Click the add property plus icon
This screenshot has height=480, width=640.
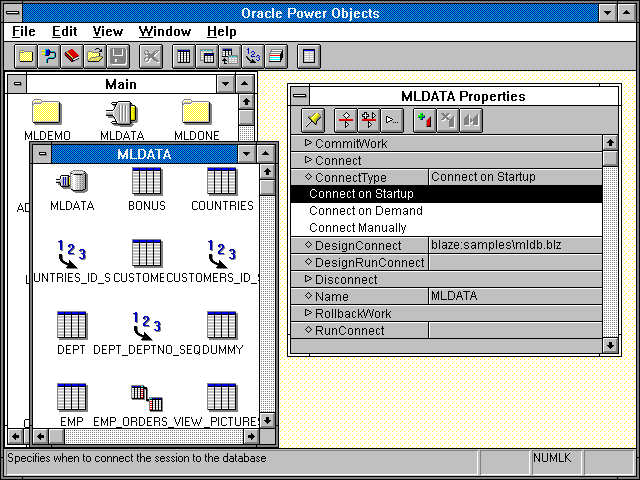[423, 120]
